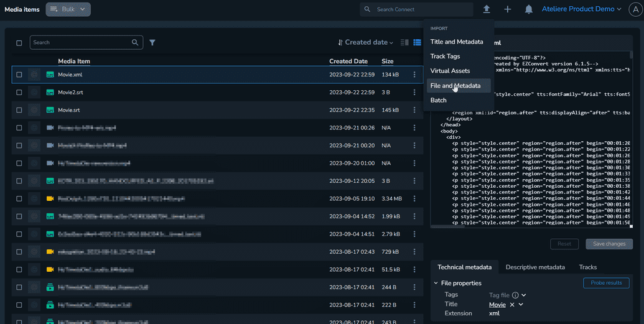The width and height of the screenshot is (644, 324).
Task: Open notifications bell icon
Action: (529, 9)
